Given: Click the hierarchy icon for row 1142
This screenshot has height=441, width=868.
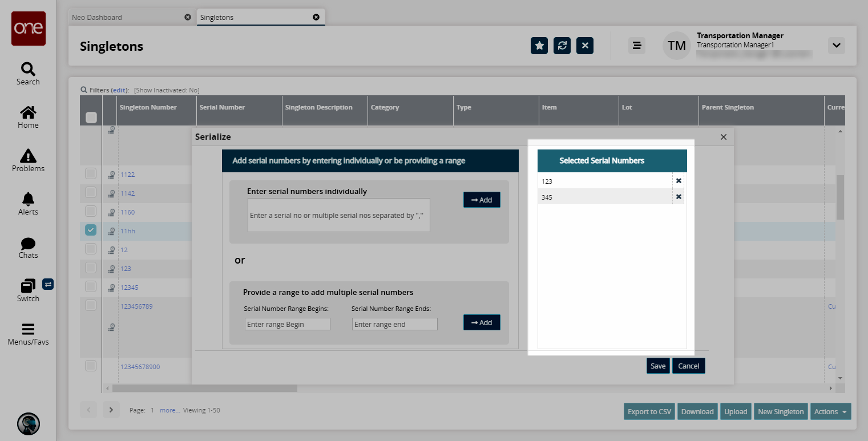Looking at the screenshot, I should (111, 194).
